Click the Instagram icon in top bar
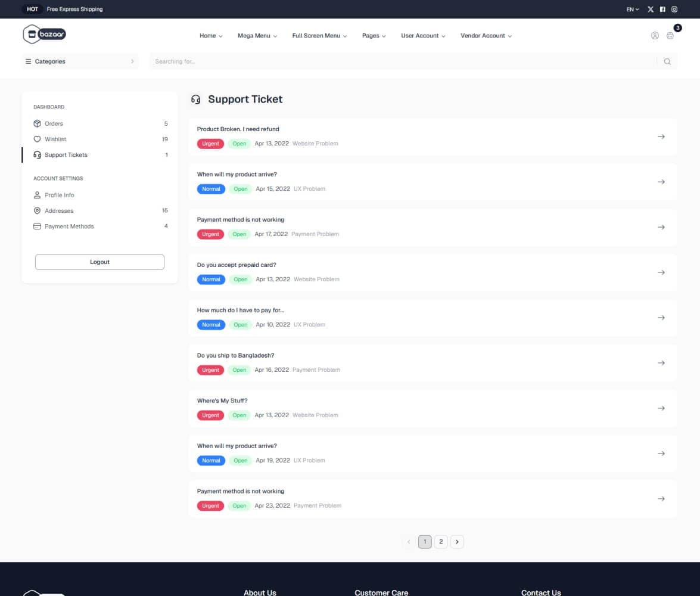This screenshot has height=596, width=700. [674, 9]
